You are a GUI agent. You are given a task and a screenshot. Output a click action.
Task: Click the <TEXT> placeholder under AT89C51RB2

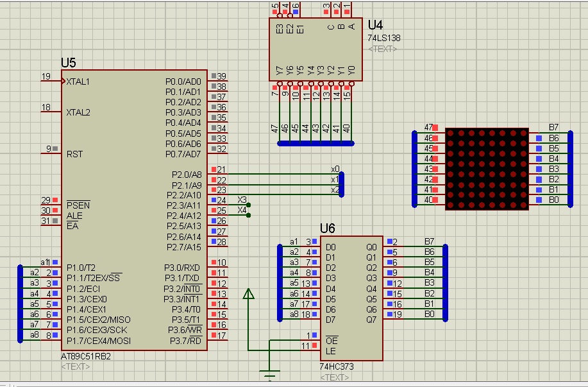(76, 366)
